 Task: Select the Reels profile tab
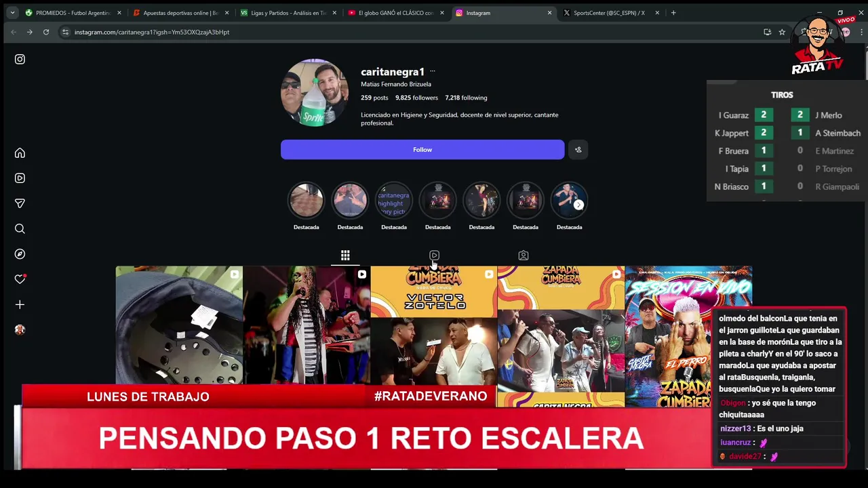tap(434, 256)
